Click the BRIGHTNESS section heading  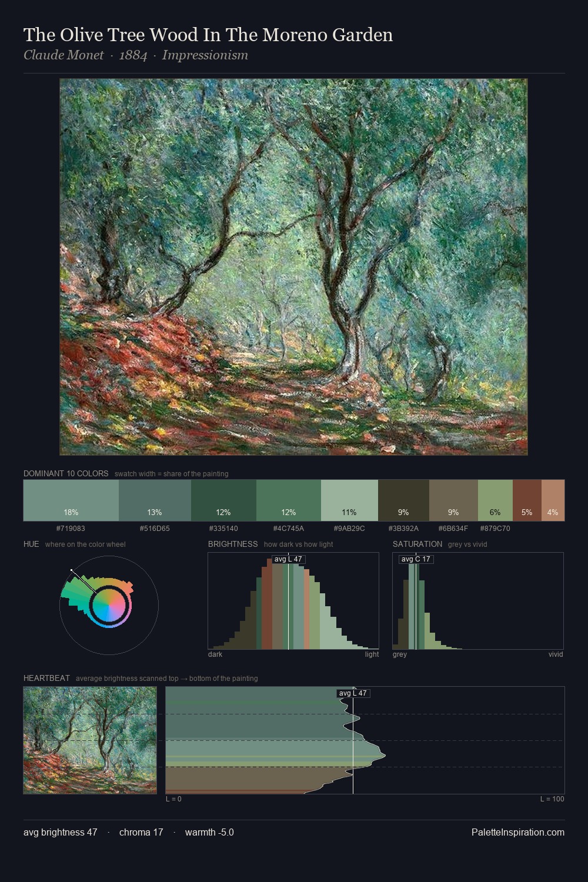[233, 544]
